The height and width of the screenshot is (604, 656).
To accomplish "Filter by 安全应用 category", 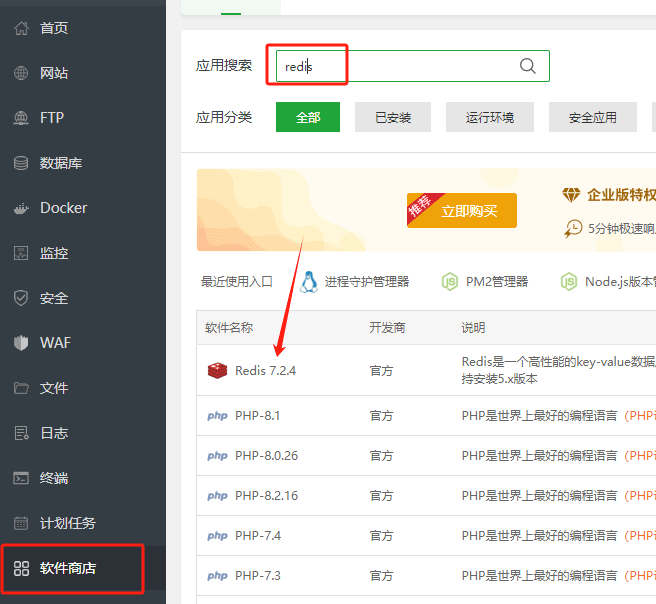I will click(x=592, y=117).
